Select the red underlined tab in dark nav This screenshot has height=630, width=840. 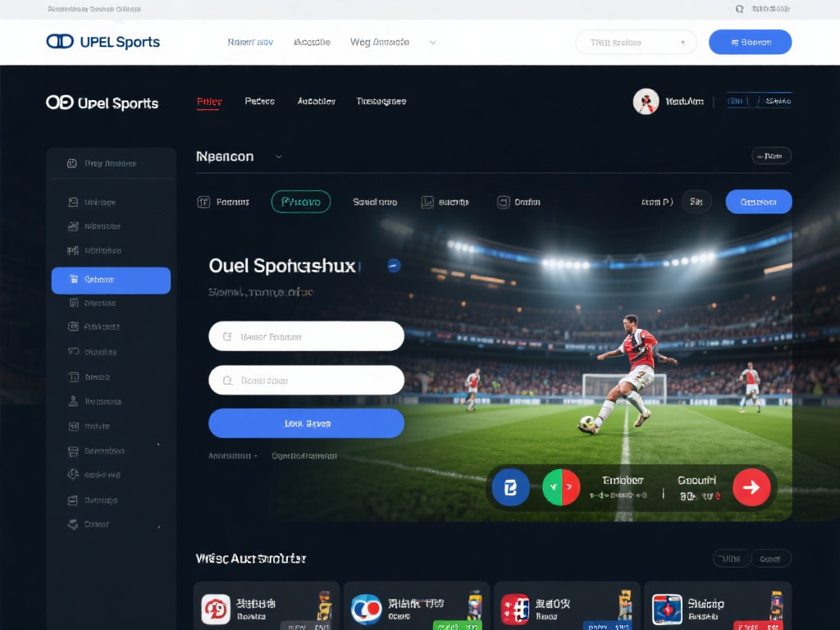[209, 102]
